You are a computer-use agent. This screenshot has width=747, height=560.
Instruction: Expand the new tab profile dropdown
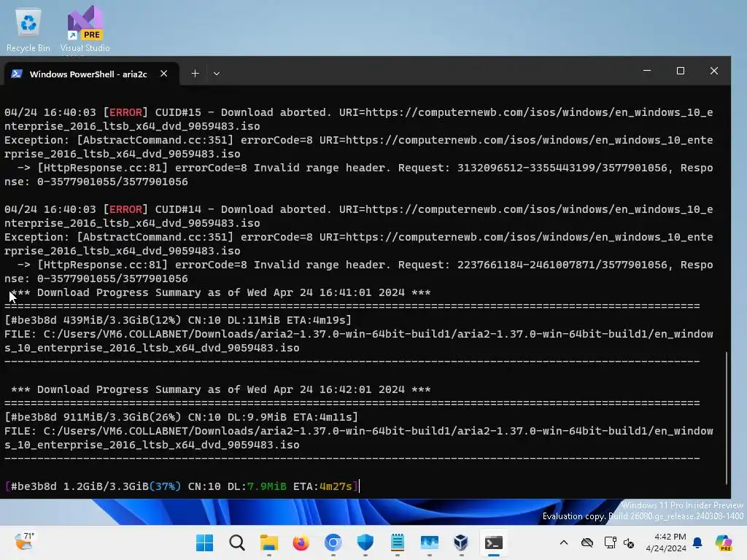(x=216, y=74)
